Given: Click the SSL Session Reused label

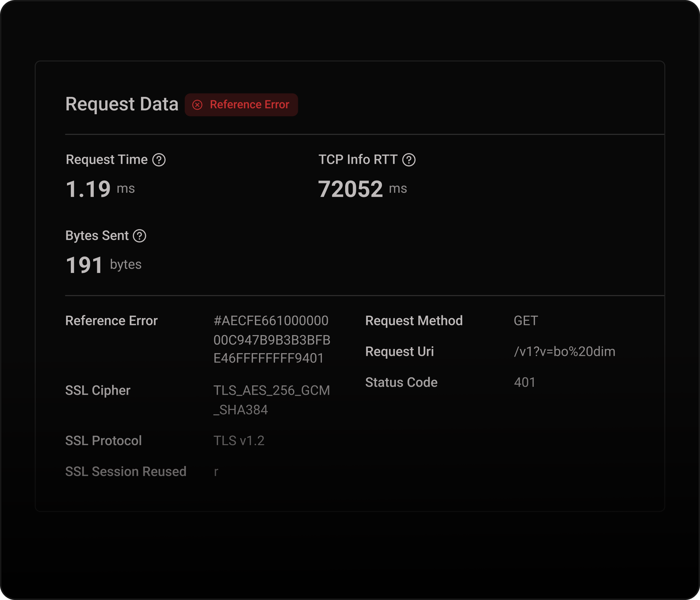Looking at the screenshot, I should (126, 472).
